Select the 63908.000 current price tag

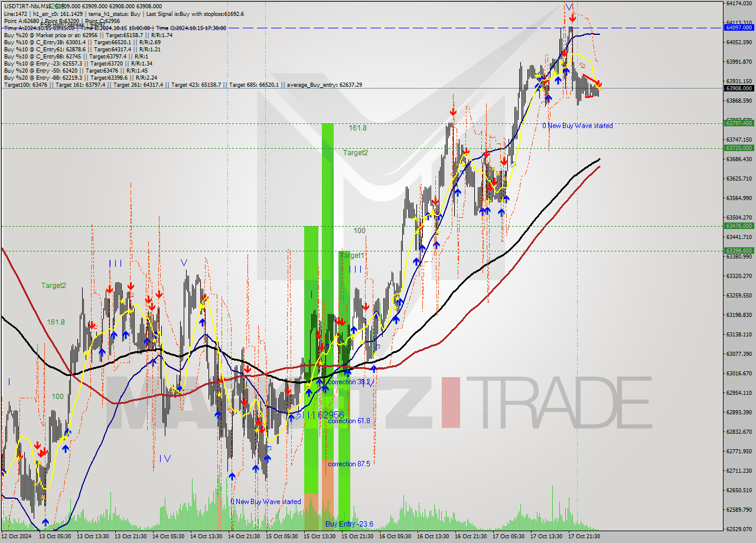click(x=738, y=88)
